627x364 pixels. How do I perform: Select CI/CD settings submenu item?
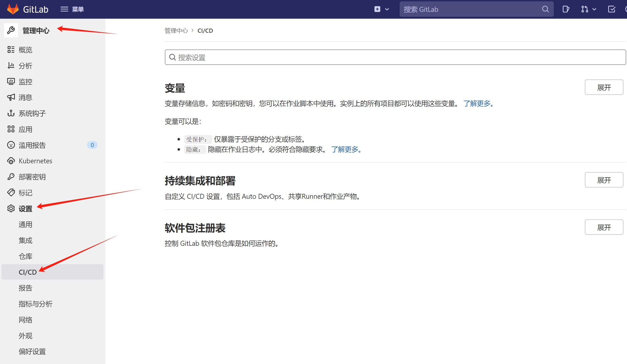52,272
